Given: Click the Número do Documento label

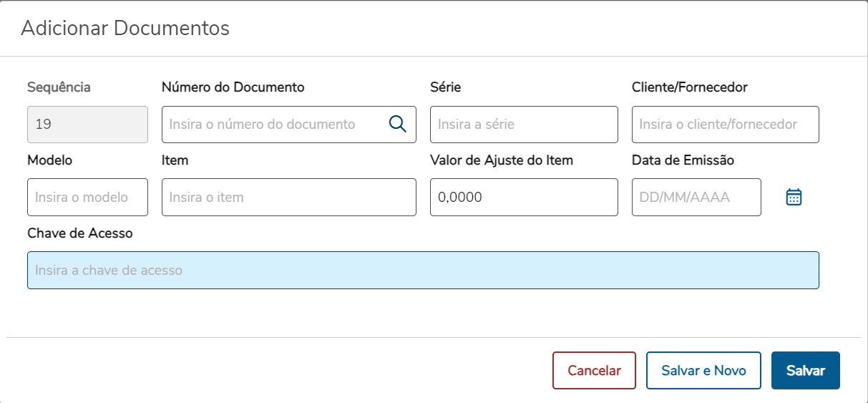Looking at the screenshot, I should [233, 87].
